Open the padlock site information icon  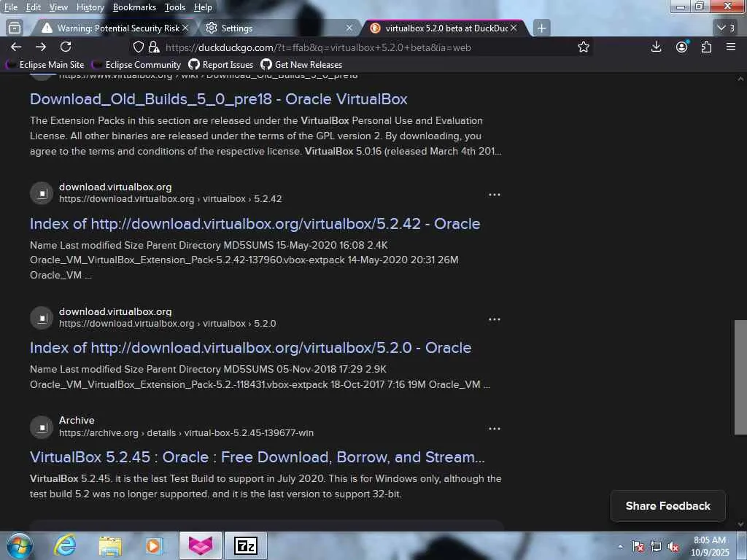pyautogui.click(x=153, y=47)
